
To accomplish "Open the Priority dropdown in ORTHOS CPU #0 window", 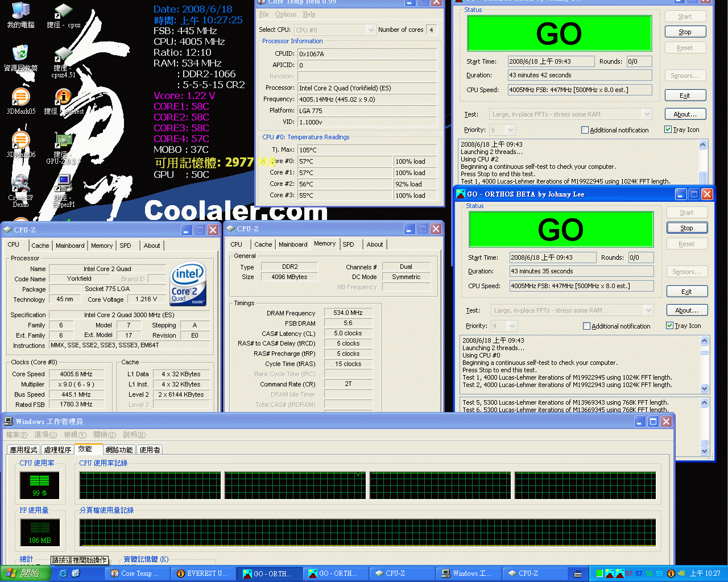I will click(x=512, y=326).
